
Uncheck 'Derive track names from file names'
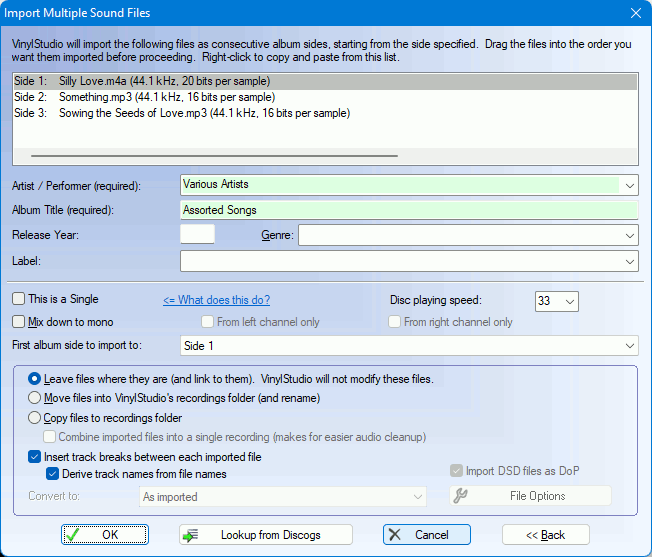tap(52, 474)
